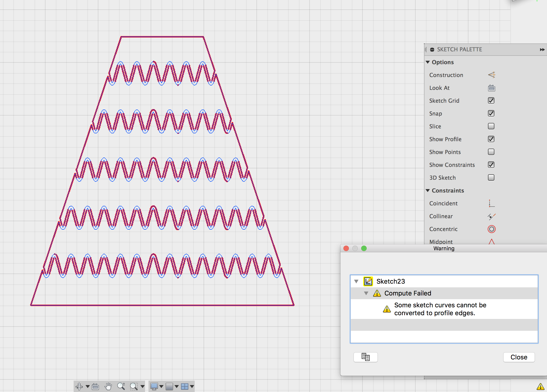Turn on Show Points checkbox
Screen dimensions: 547x392
click(491, 152)
